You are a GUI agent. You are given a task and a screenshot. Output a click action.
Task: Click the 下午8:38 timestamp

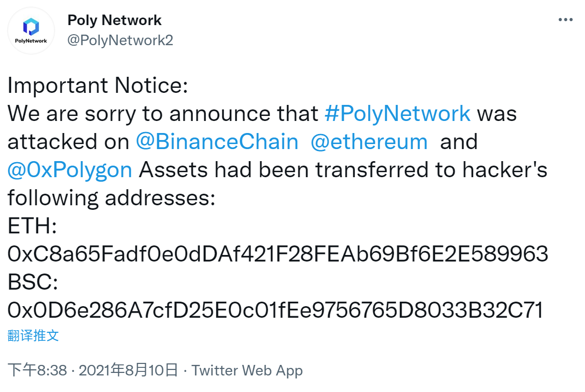[x=37, y=370]
